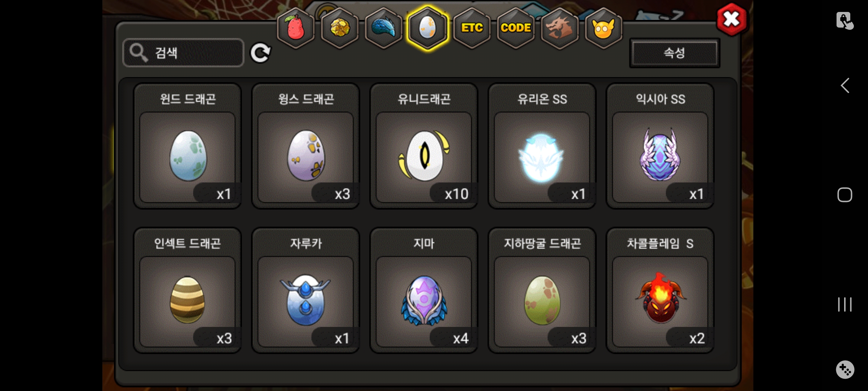Screen dimensions: 868x391
Task: Choose the 유니드래곤 egg x10
Action: (x=424, y=146)
